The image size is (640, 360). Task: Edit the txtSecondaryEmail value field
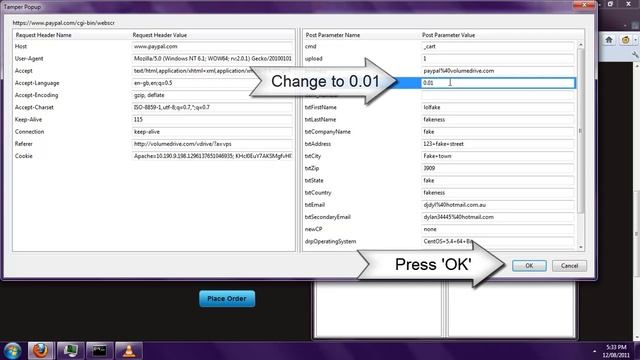tap(498, 217)
